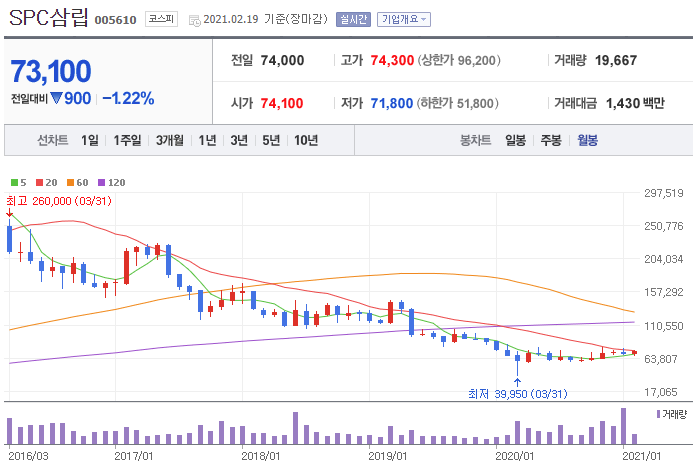Switch line chart to 1년
This screenshot has height=469, width=693.
point(207,141)
